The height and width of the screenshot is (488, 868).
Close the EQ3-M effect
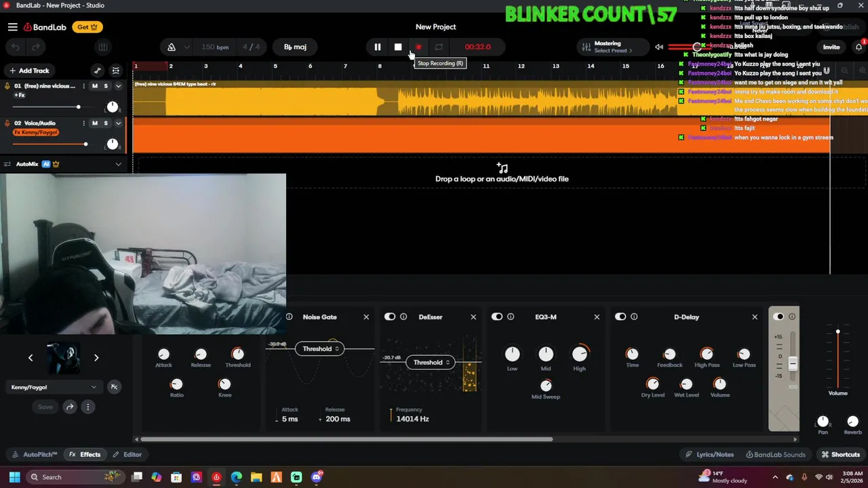pos(597,317)
